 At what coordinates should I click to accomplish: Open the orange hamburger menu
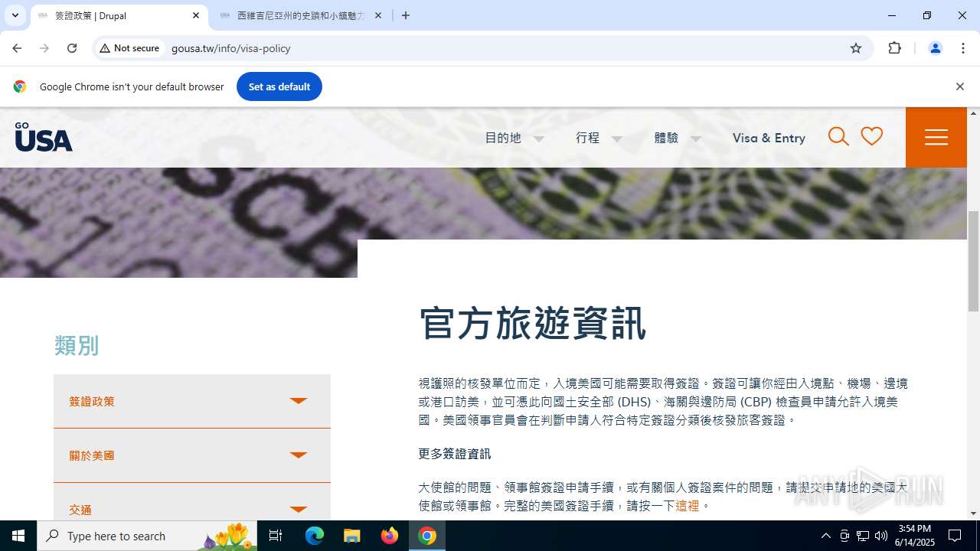tap(936, 137)
